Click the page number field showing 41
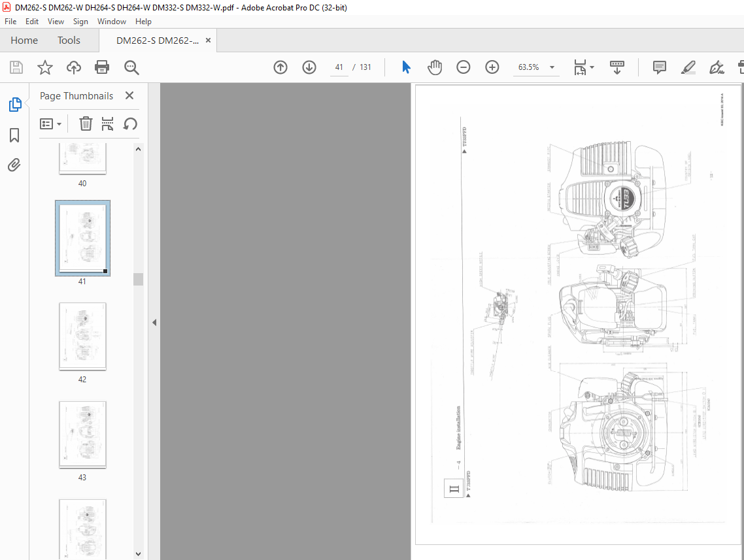Viewport: 744px width, 560px height. (339, 67)
